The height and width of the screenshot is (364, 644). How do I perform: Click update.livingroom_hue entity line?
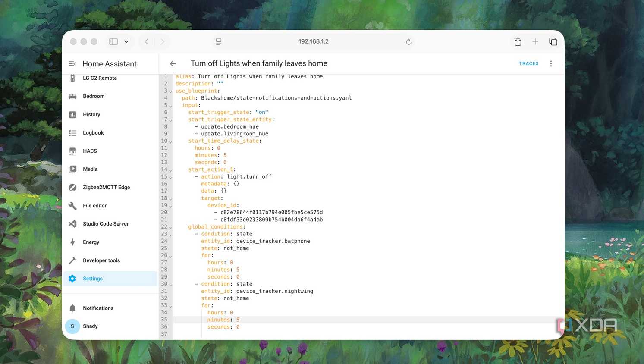click(235, 134)
